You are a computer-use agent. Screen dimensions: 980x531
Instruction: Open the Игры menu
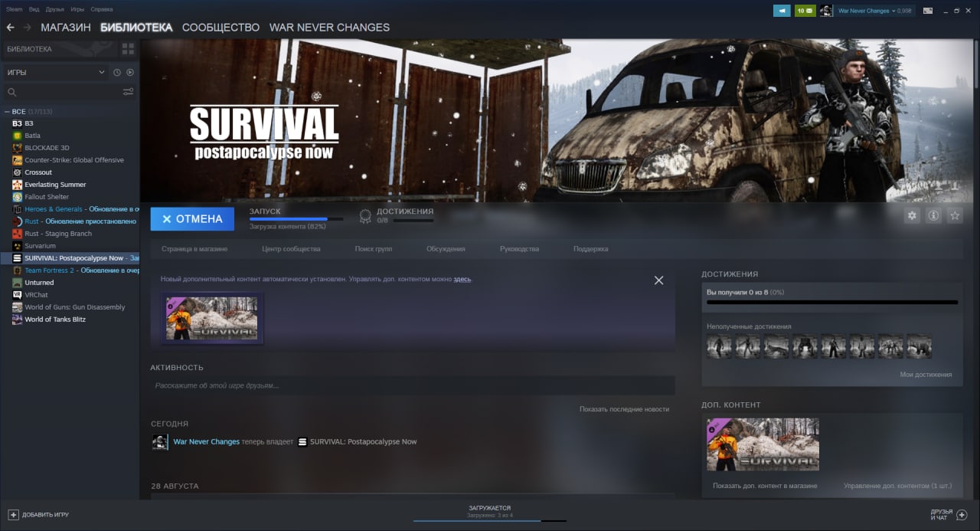(77, 9)
